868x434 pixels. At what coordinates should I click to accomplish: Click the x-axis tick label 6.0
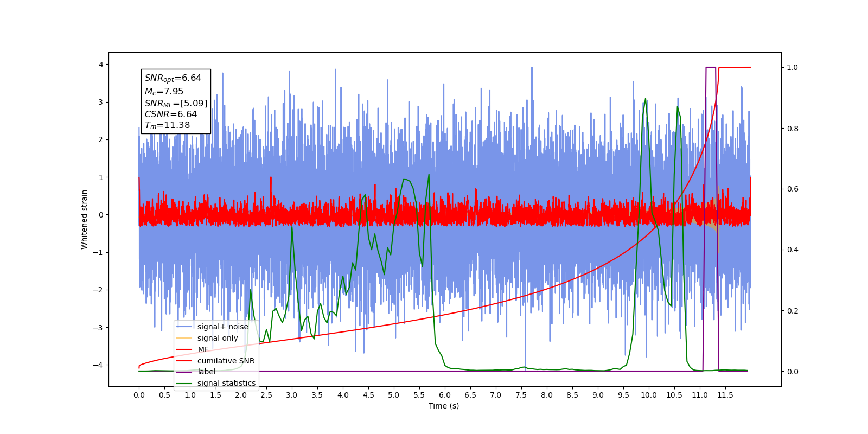coord(445,395)
